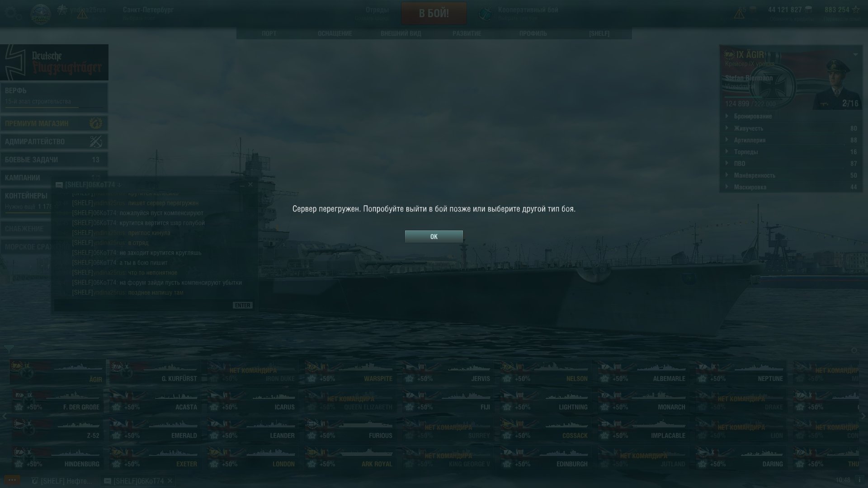The image size is (868, 488).
Task: Open carousel settings gear above ship list
Action: pyautogui.click(x=854, y=350)
